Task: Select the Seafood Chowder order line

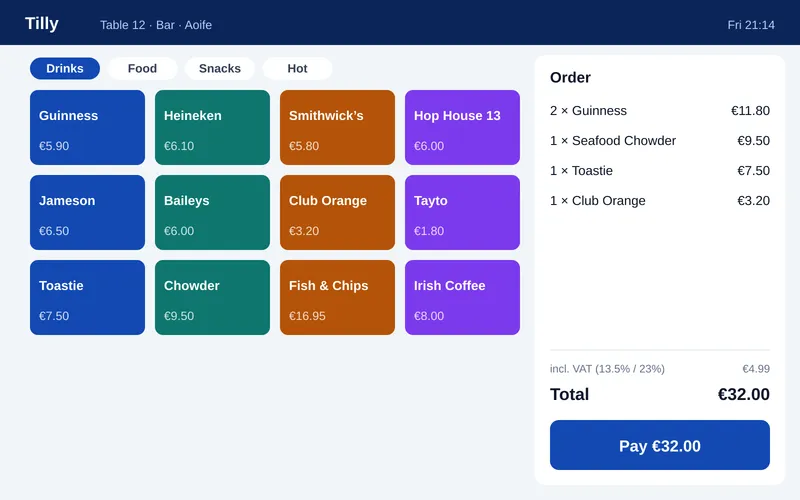Action: [660, 141]
